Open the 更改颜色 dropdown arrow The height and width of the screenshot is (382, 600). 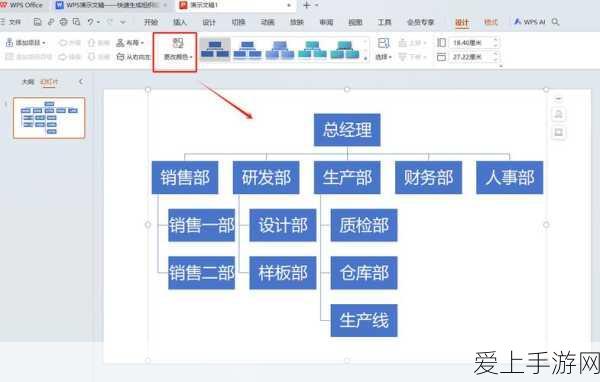191,57
